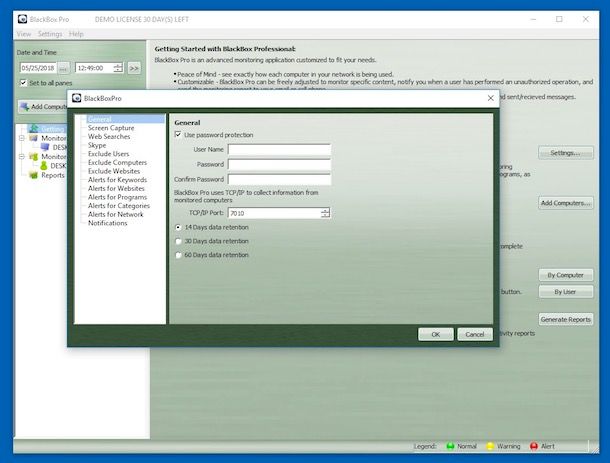Click the time field spinner arrows
The image size is (610, 463).
click(x=117, y=68)
